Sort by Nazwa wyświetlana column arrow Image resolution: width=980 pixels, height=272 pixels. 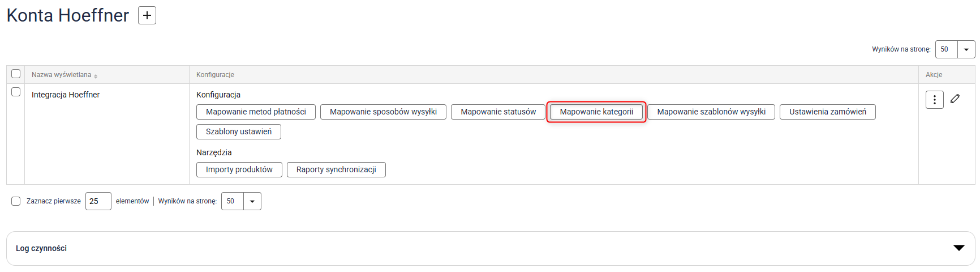[x=96, y=76]
